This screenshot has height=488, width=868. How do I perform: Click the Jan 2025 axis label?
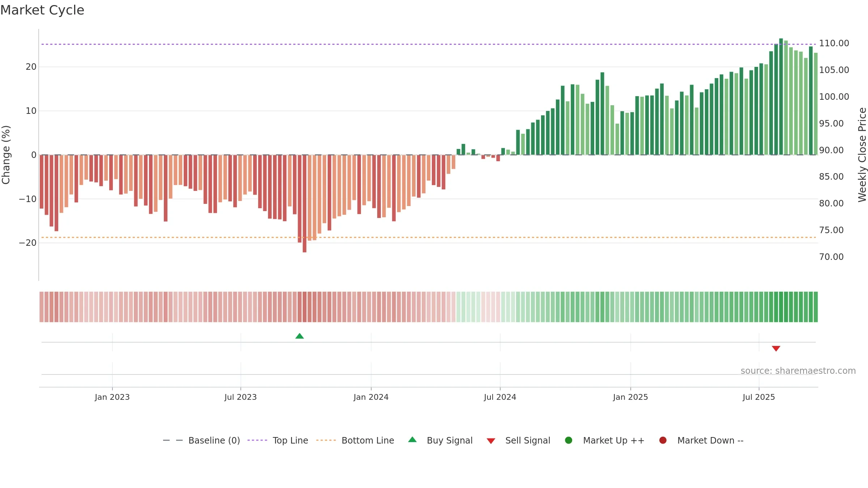[x=630, y=397]
